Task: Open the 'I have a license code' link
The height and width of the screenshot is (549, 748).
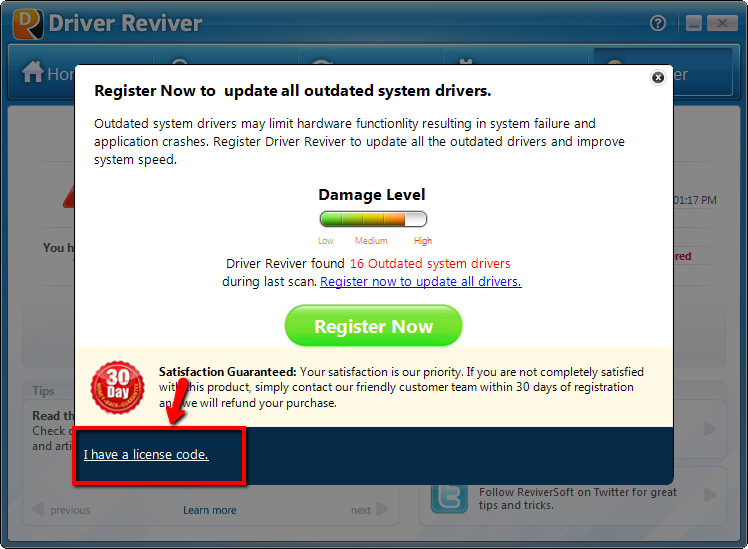Action: click(x=146, y=455)
